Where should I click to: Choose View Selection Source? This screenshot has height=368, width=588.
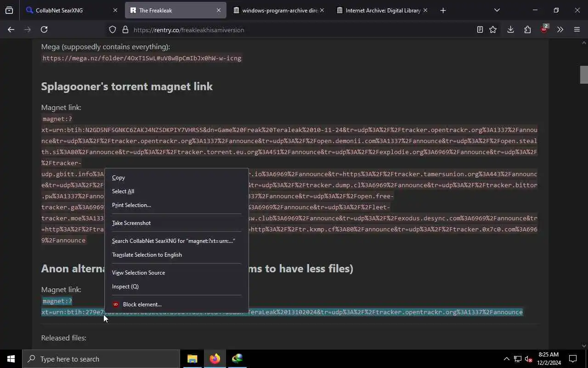pyautogui.click(x=176, y=273)
